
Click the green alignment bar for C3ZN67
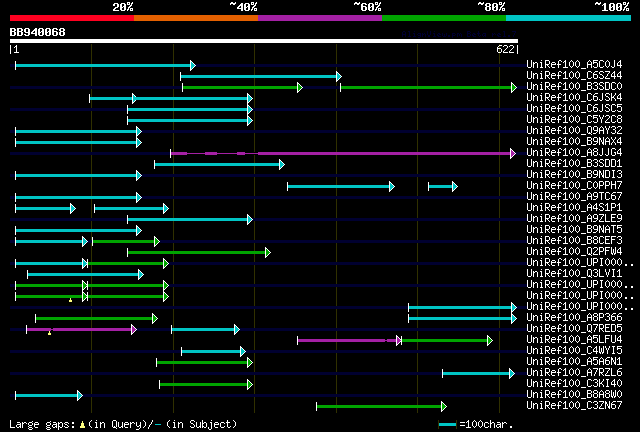[381, 406]
